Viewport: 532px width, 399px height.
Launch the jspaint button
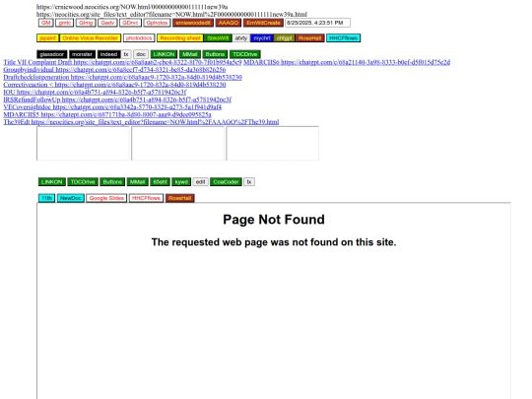click(48, 38)
